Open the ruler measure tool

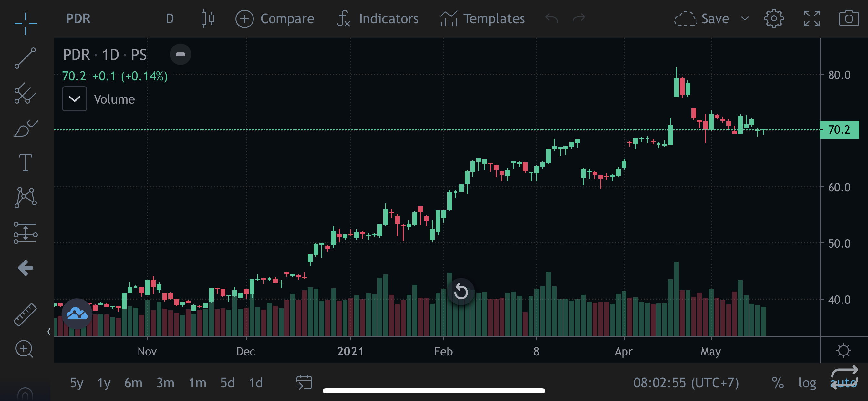[x=25, y=314]
